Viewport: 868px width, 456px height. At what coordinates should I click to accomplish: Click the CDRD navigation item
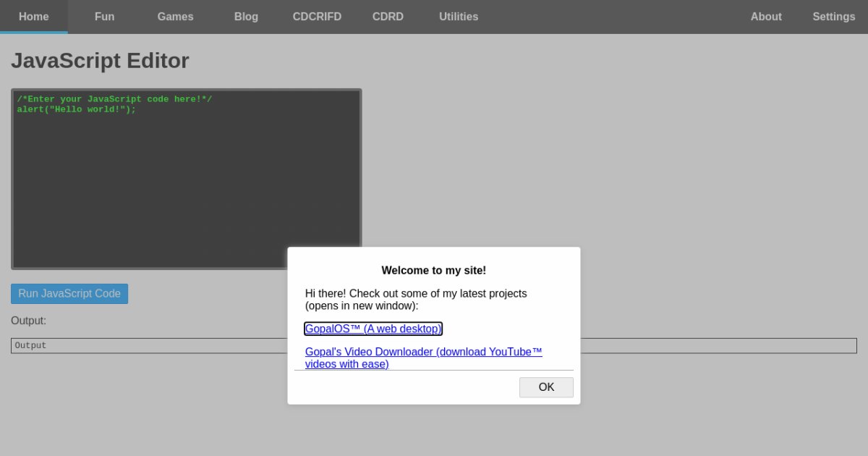pos(388,17)
